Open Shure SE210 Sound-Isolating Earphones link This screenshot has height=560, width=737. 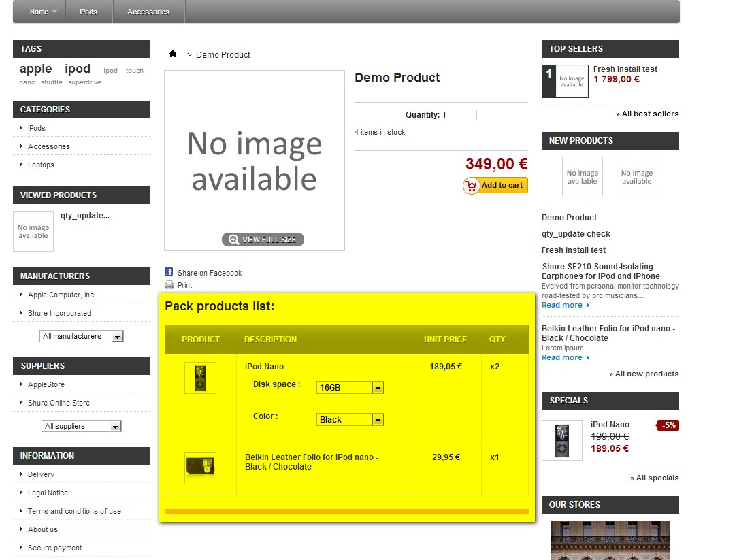tap(601, 271)
